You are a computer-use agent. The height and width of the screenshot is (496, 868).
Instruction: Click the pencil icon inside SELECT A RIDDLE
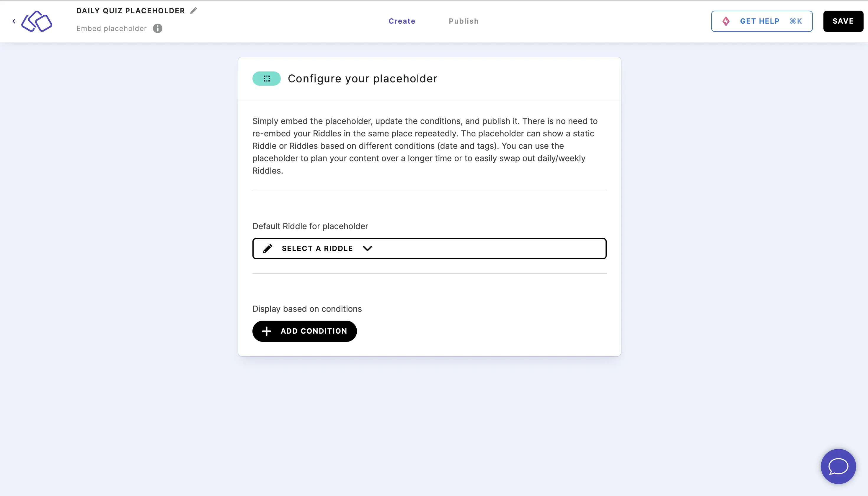pyautogui.click(x=268, y=248)
